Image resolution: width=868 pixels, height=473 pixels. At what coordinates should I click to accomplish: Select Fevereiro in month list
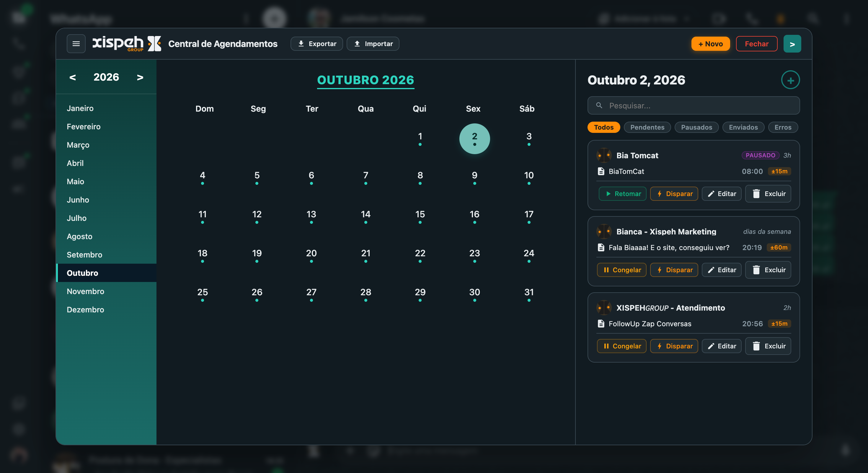(106, 127)
